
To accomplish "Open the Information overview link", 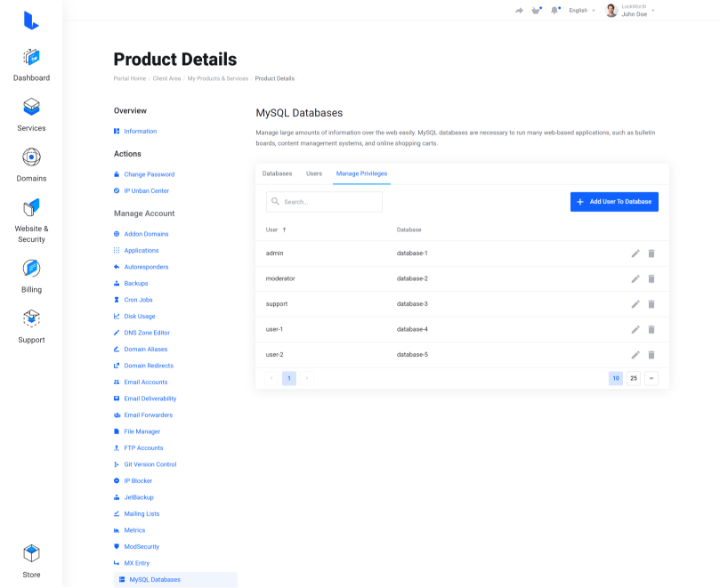I will pyautogui.click(x=140, y=132).
